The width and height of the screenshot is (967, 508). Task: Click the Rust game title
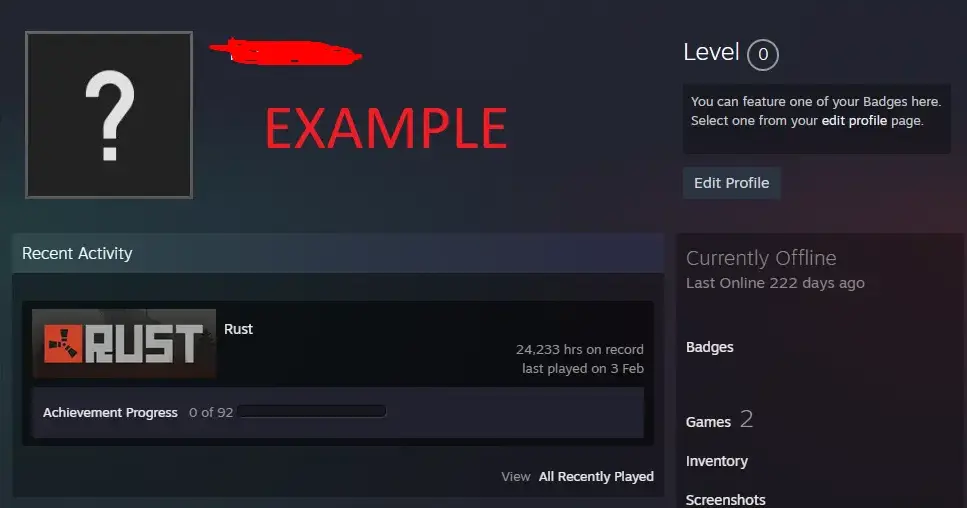[239, 329]
